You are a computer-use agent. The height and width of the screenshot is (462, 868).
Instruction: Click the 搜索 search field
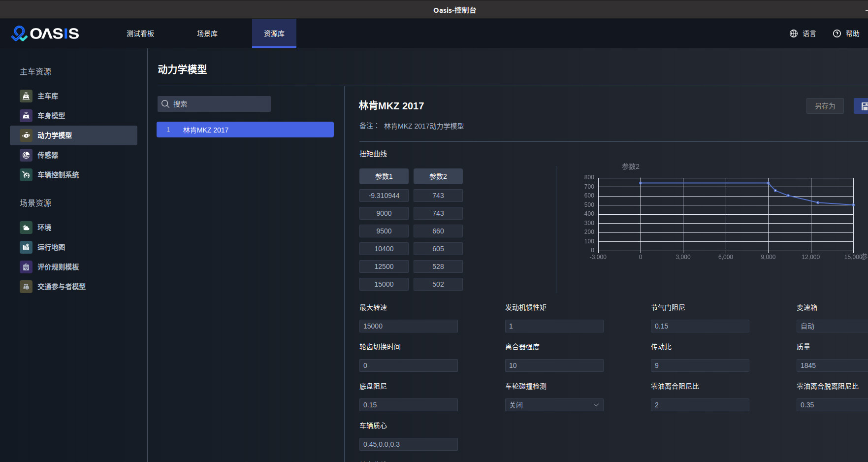(214, 104)
